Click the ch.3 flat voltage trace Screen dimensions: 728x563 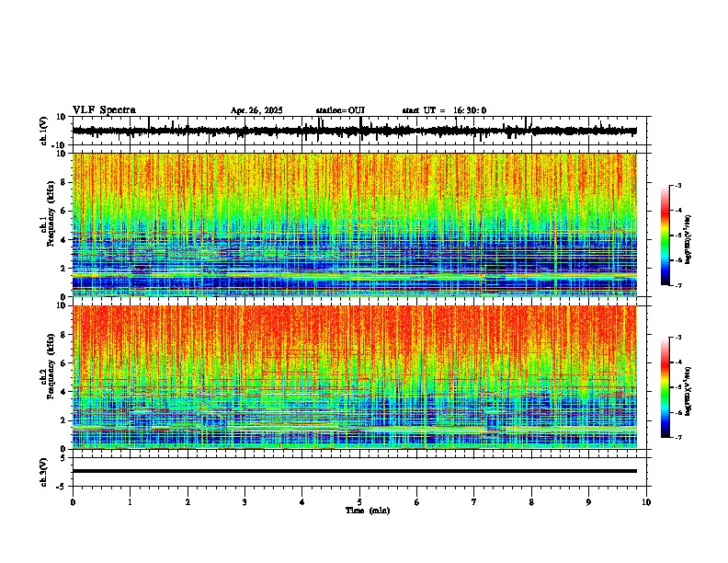coord(355,471)
